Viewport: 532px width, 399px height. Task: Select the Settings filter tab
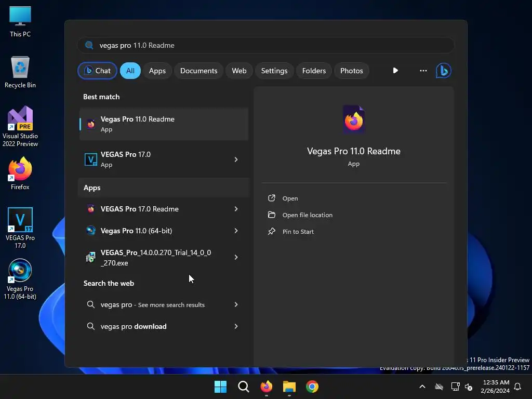(x=274, y=71)
